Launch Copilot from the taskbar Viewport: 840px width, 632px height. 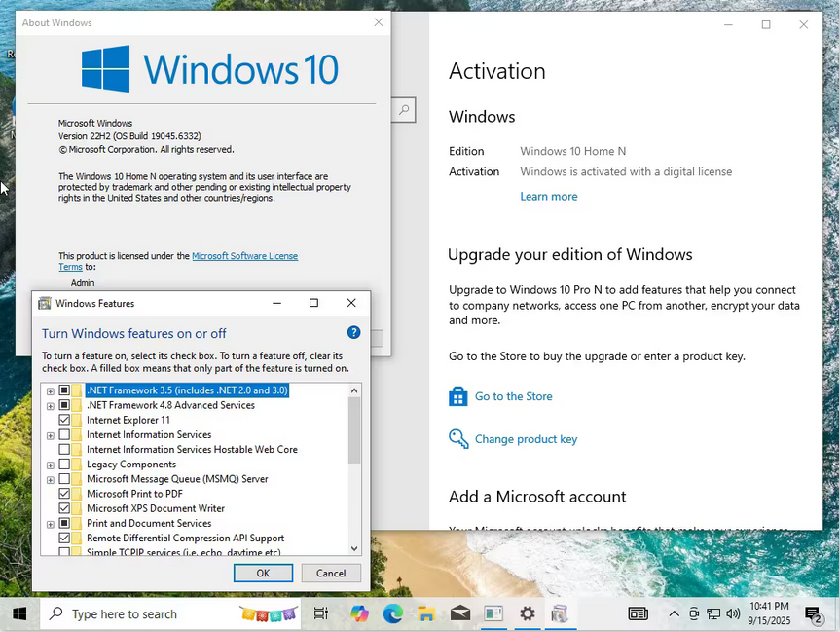359,613
